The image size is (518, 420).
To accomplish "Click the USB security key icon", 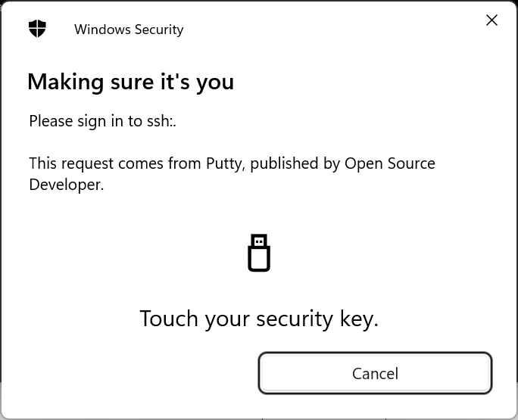I will click(259, 253).
